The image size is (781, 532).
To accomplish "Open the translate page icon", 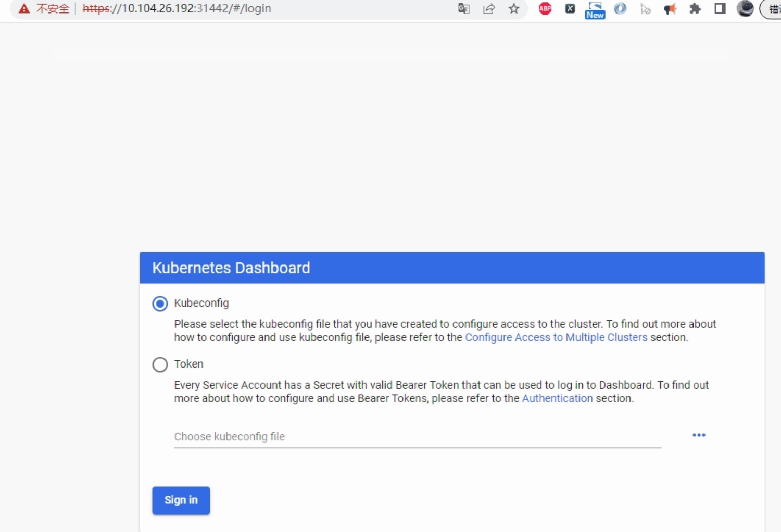I will 463,8.
